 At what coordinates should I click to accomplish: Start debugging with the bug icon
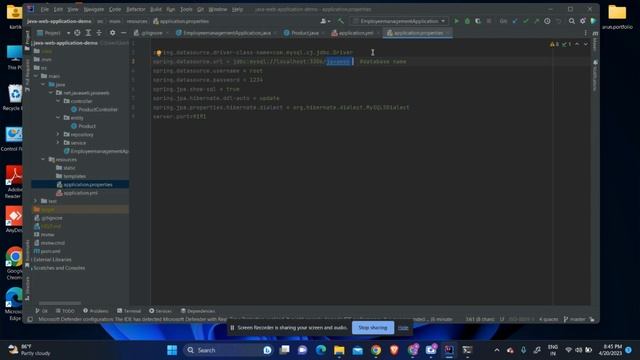click(467, 21)
